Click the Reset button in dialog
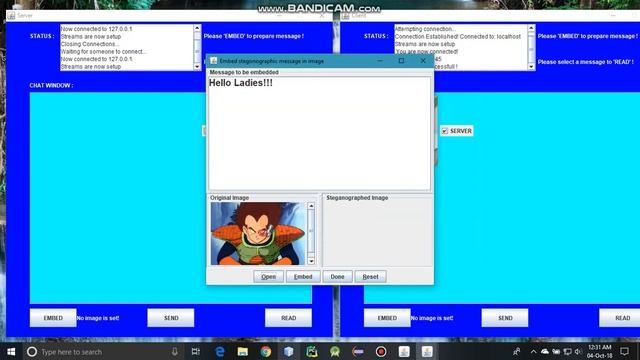Viewport: 640px width, 360px height. pyautogui.click(x=370, y=277)
